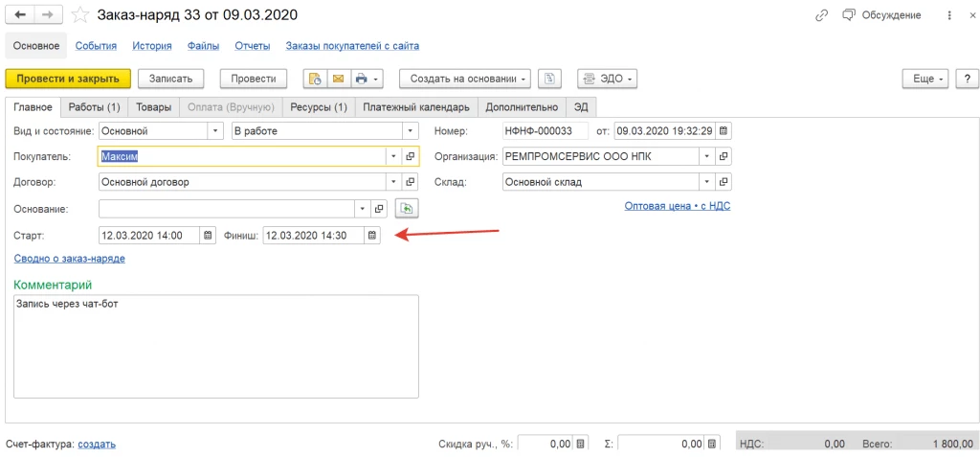Click into the Комментарий text area
The height and width of the screenshot is (457, 980).
point(215,346)
